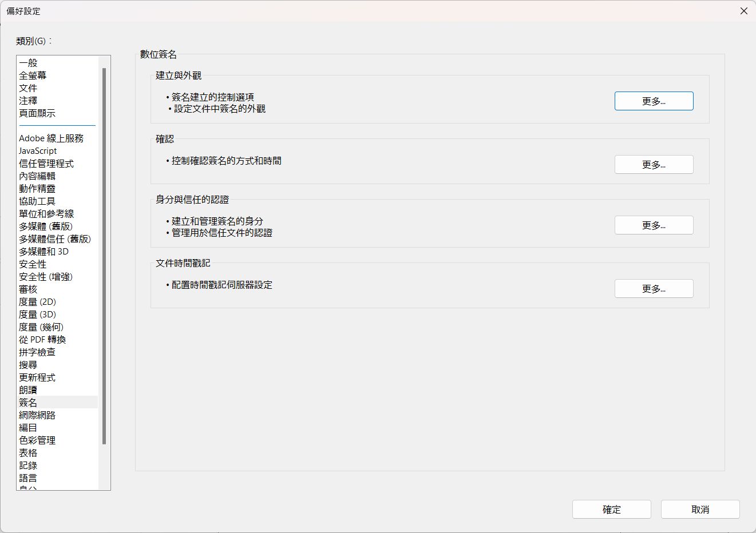Screen dimensions: 756x533
Task: Open the 色彩管理 preferences category
Action: (x=37, y=440)
